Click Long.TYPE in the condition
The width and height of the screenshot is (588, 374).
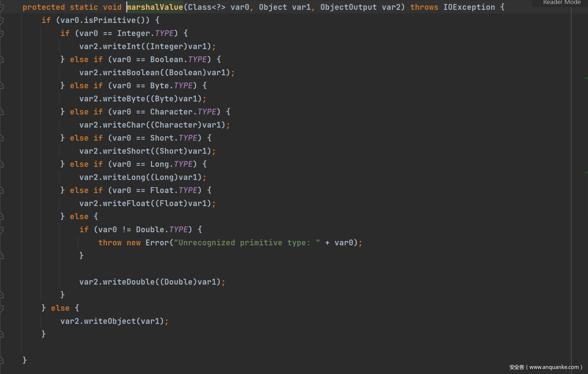[x=171, y=164]
